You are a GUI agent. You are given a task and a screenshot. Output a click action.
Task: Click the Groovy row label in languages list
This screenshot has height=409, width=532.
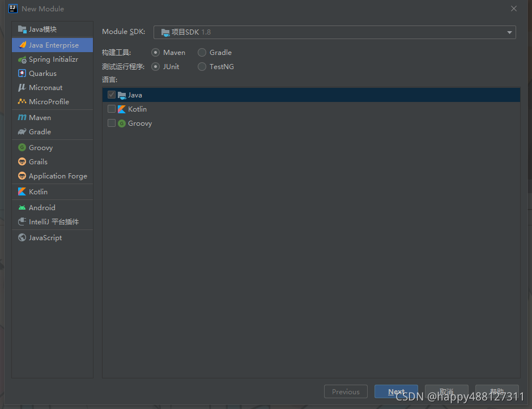140,123
